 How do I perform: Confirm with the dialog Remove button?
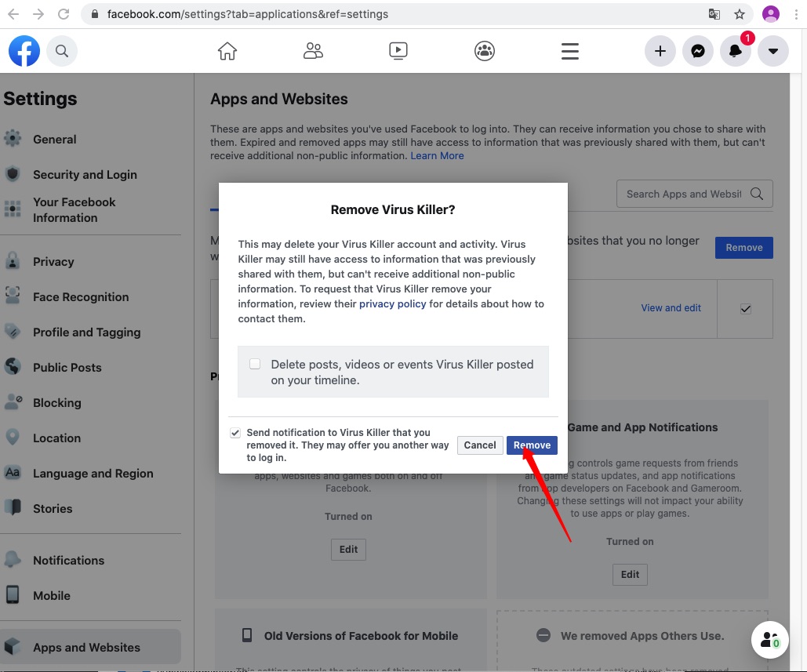click(532, 445)
